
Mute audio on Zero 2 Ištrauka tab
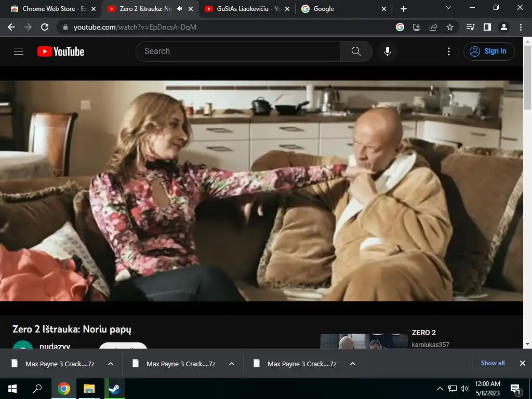(x=180, y=9)
